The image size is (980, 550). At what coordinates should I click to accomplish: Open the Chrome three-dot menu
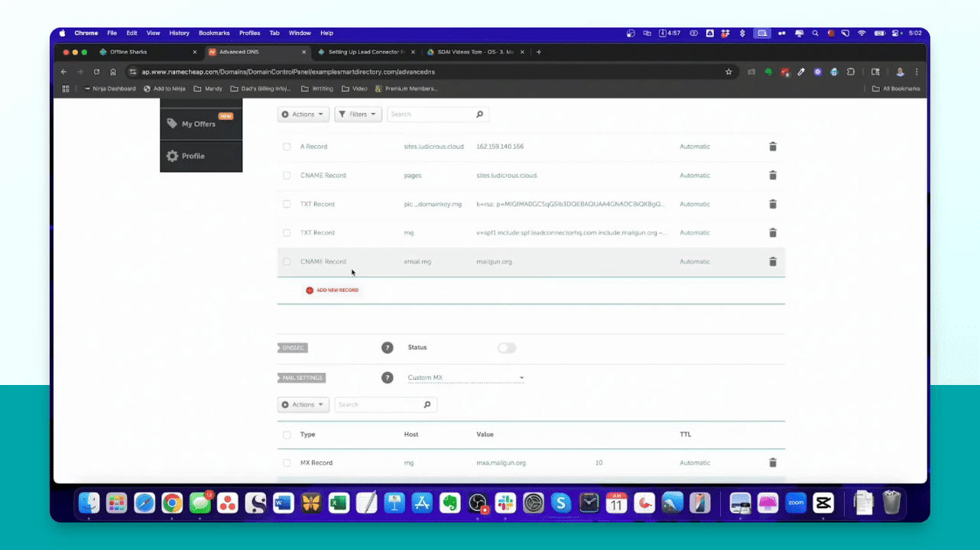coord(917,72)
